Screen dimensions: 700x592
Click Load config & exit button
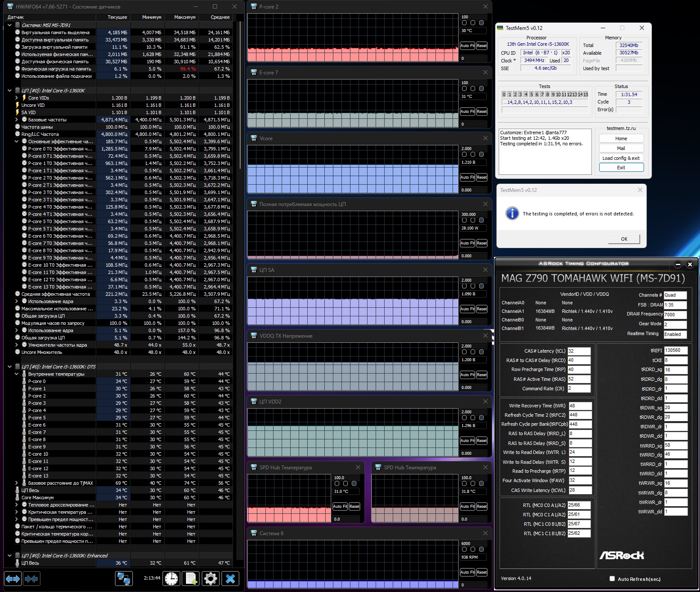click(621, 158)
